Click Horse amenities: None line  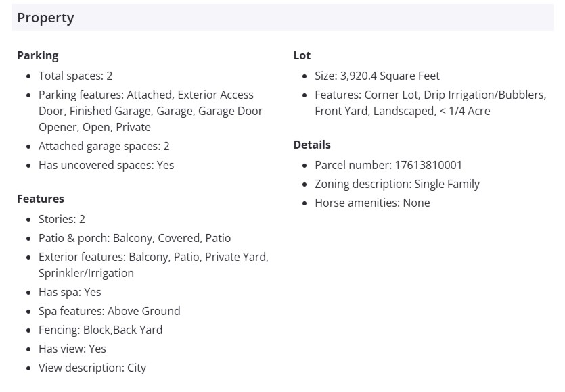(372, 203)
